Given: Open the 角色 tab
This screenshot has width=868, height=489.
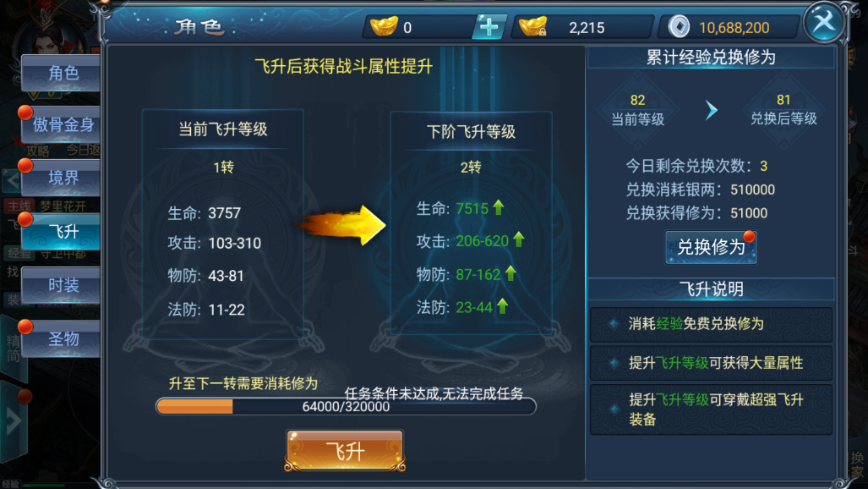Looking at the screenshot, I should [x=62, y=74].
